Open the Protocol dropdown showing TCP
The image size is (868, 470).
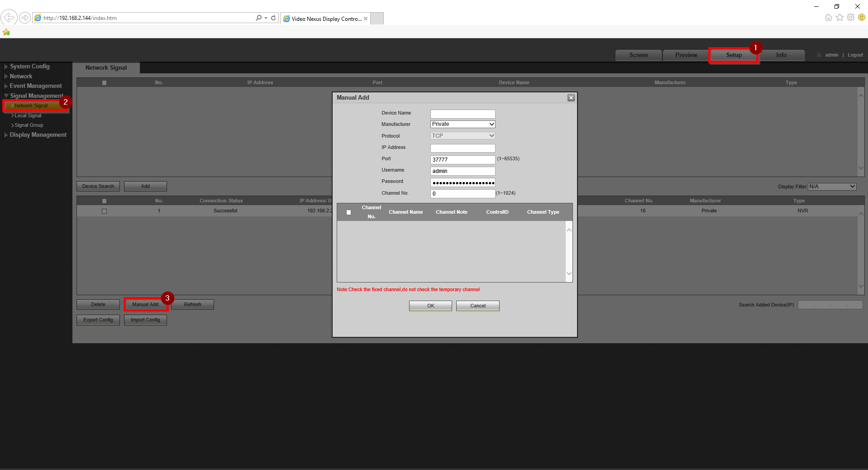[463, 136]
